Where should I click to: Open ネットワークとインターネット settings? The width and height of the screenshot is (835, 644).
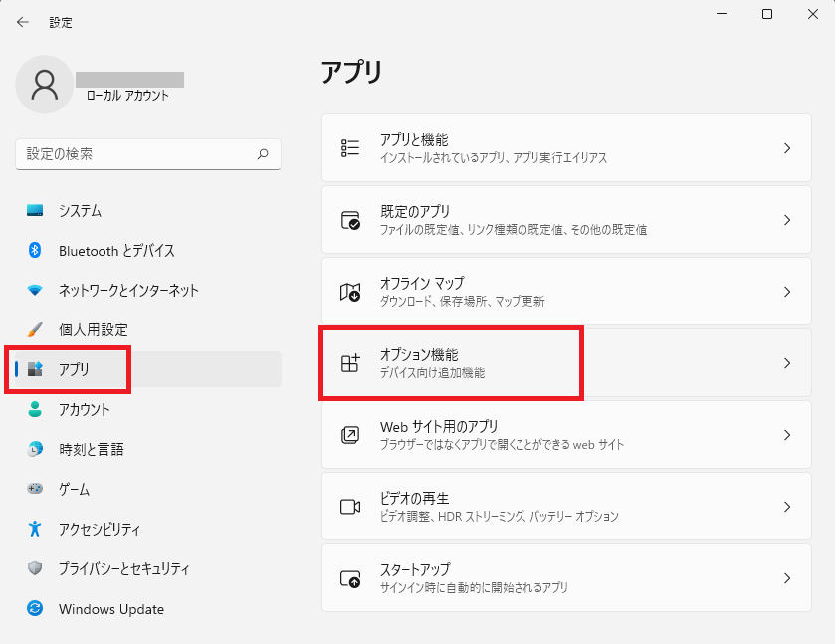148,290
